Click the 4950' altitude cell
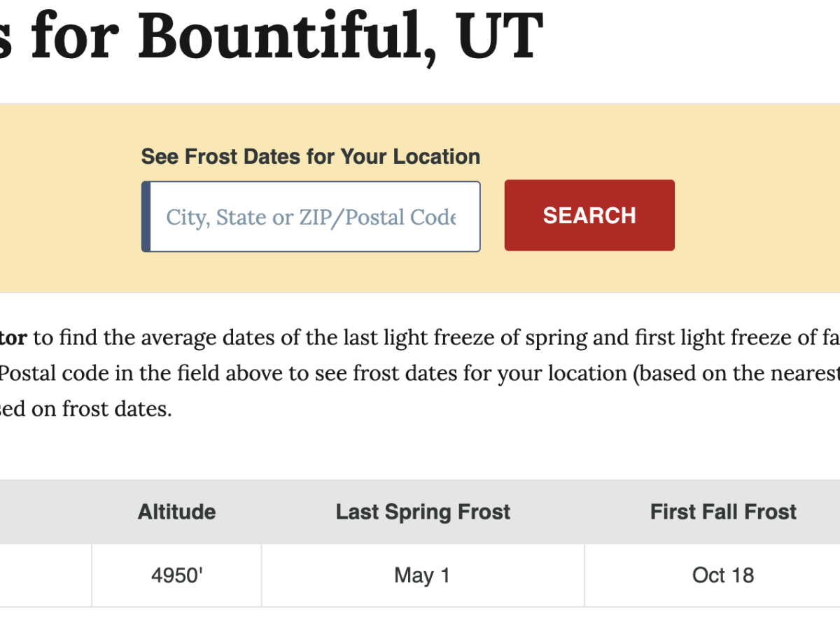The height and width of the screenshot is (630, 840). [x=176, y=575]
